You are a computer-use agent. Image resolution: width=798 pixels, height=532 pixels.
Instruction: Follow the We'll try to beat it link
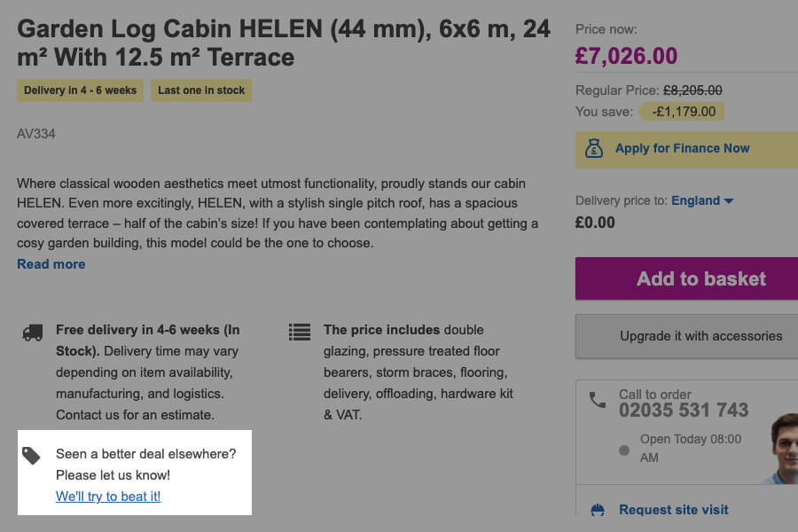tap(108, 497)
